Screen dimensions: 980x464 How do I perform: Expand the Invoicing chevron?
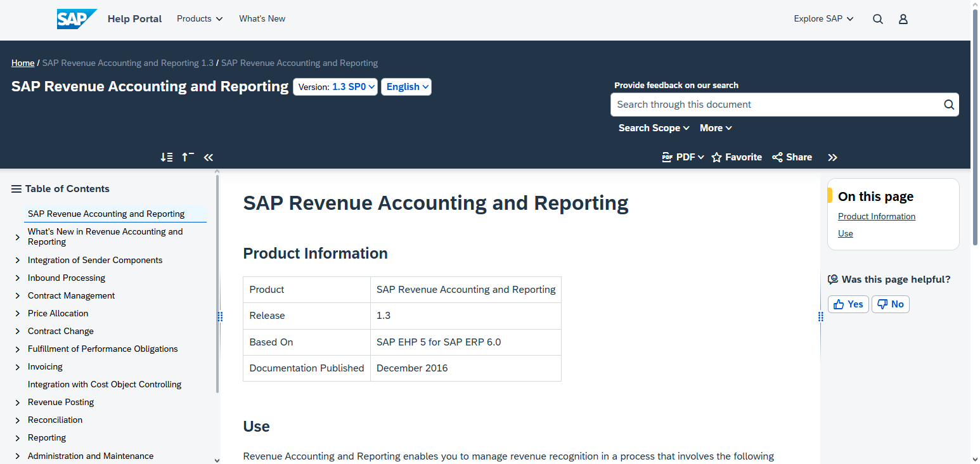pos(18,367)
